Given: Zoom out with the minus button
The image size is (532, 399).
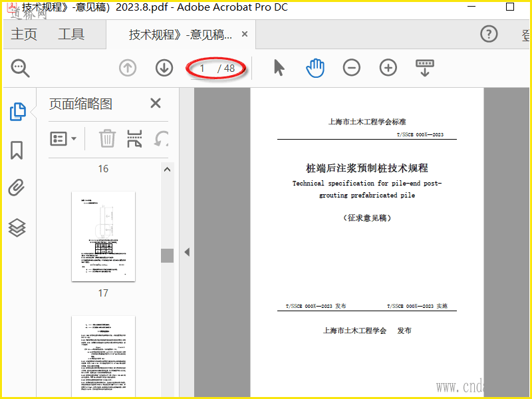Looking at the screenshot, I should click(x=352, y=68).
